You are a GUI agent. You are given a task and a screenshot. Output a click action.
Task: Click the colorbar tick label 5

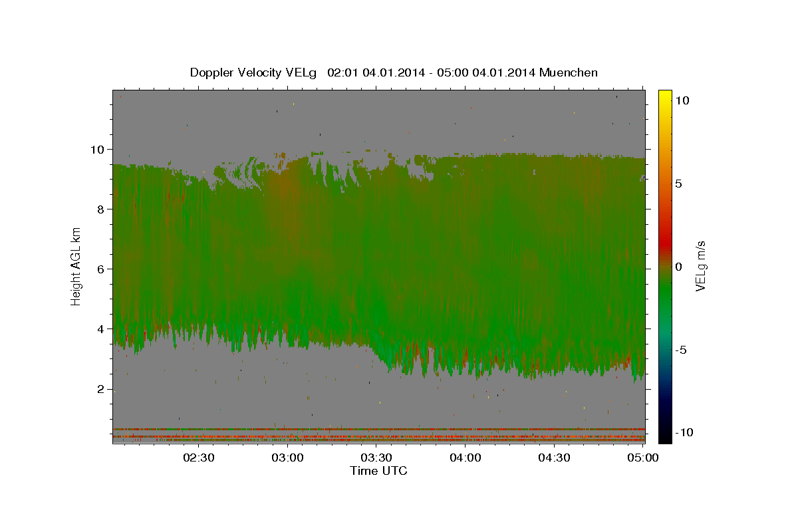[x=678, y=184]
